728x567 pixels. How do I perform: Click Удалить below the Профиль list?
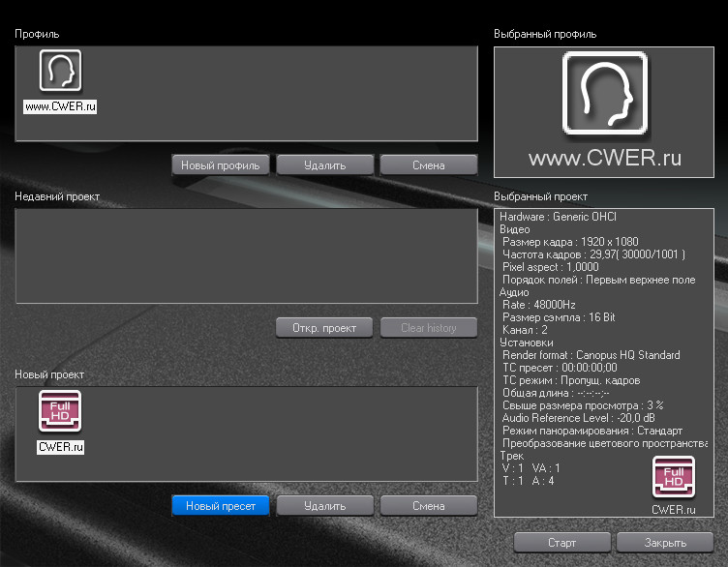pyautogui.click(x=324, y=164)
